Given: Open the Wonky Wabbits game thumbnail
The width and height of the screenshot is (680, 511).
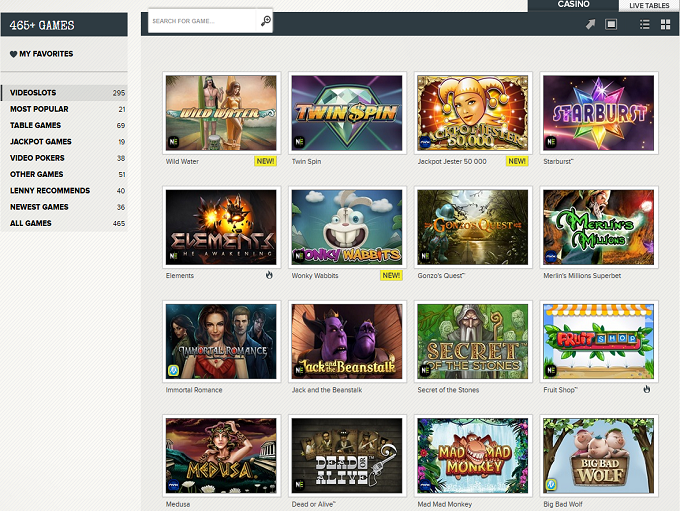Looking at the screenshot, I should [x=347, y=227].
